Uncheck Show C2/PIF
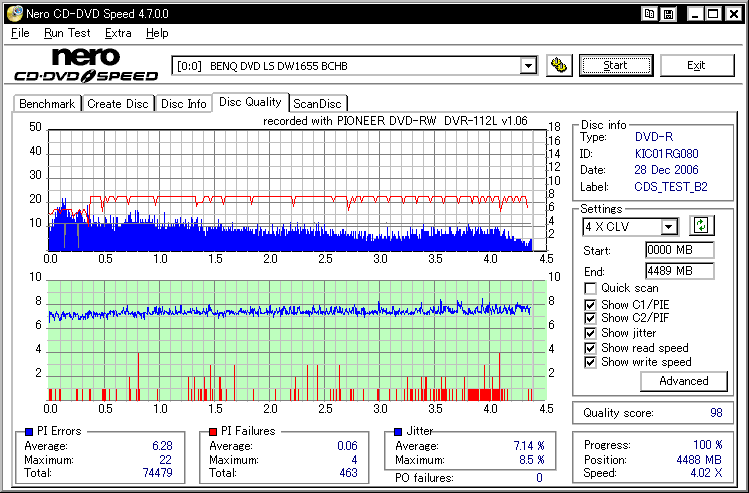 point(590,318)
